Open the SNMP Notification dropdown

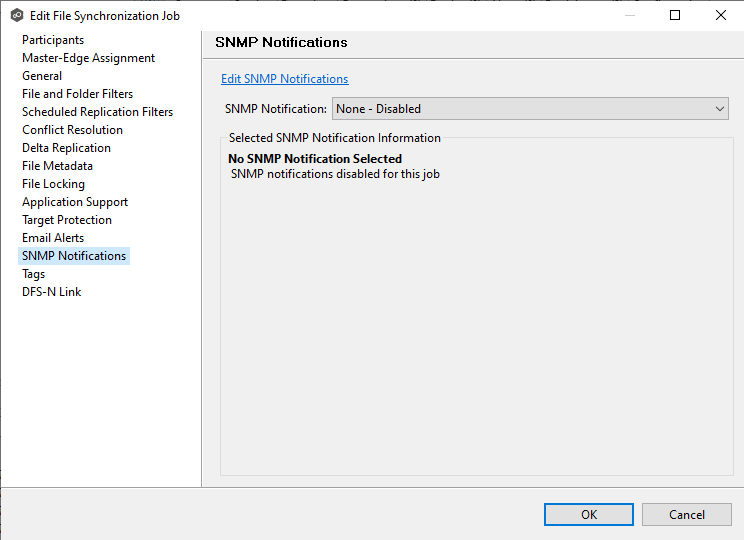coord(530,109)
